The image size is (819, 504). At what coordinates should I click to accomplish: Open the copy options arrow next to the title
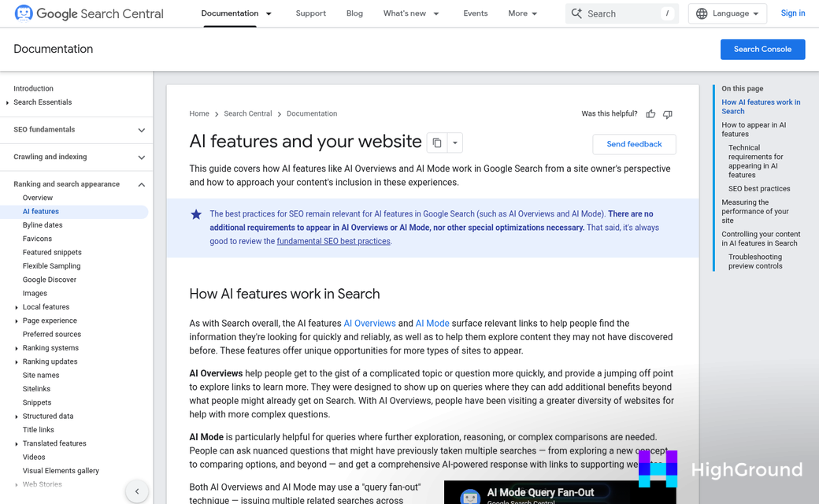[x=454, y=142]
